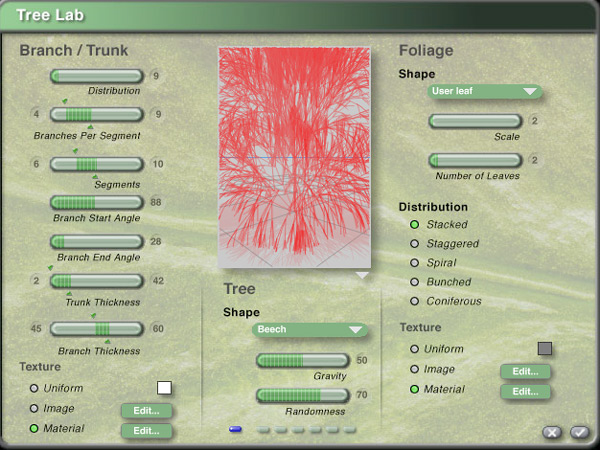Click the Branch Thickness maximum value 60
Viewport: 600px width, 450px height.
158,328
